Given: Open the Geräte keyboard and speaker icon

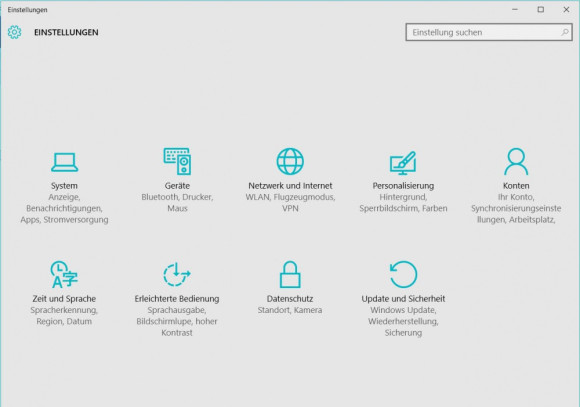Looking at the screenshot, I should pos(177,161).
